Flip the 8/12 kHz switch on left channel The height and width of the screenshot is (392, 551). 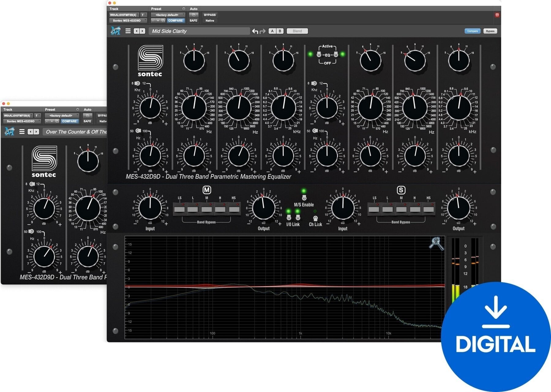137,83
